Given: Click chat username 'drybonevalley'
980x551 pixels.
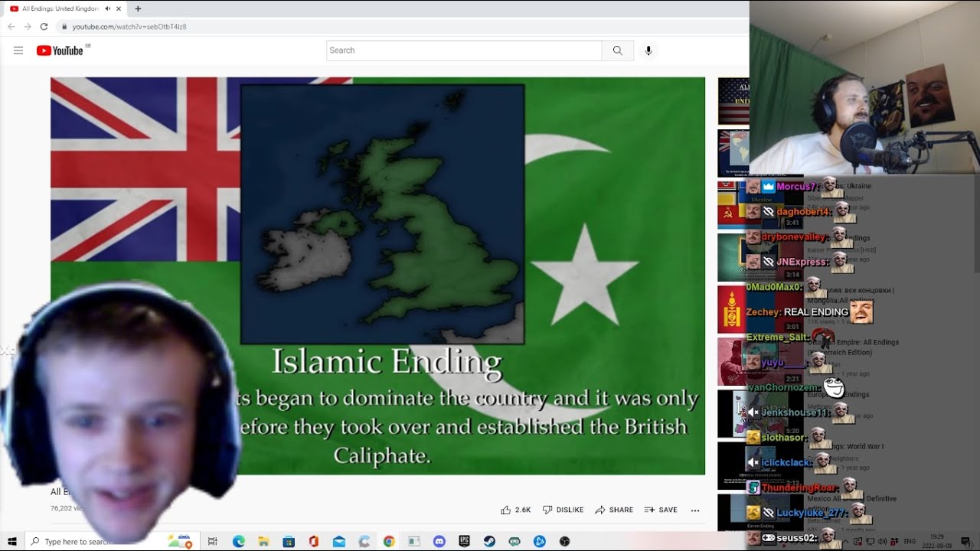Looking at the screenshot, I should pos(795,237).
